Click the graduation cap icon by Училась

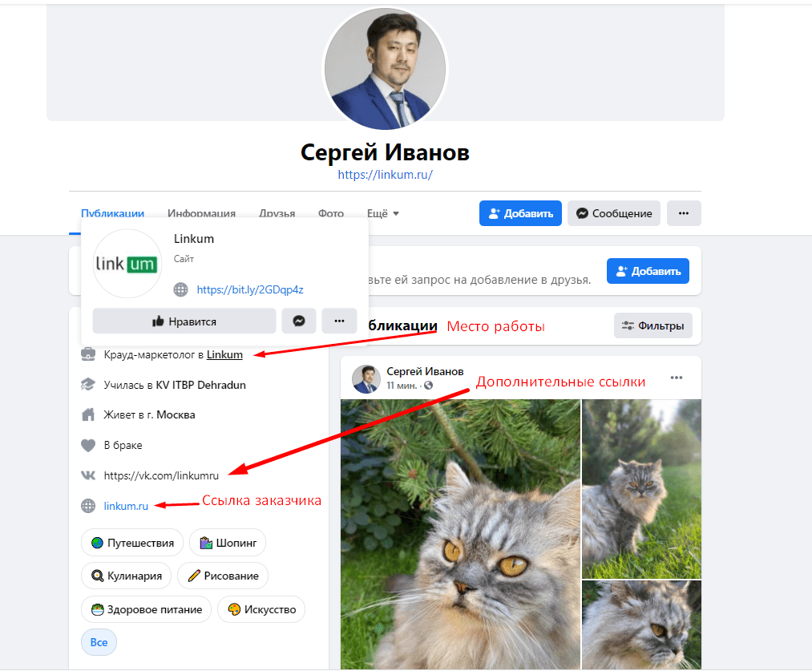(88, 384)
